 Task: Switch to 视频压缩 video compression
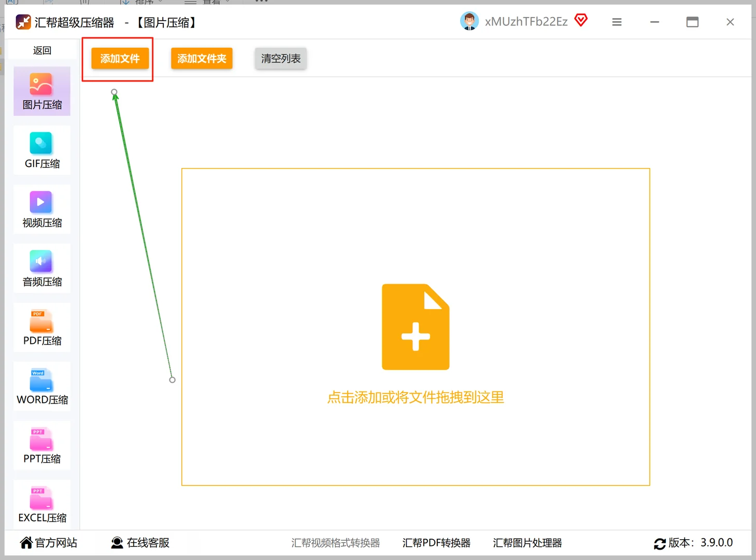[41, 209]
